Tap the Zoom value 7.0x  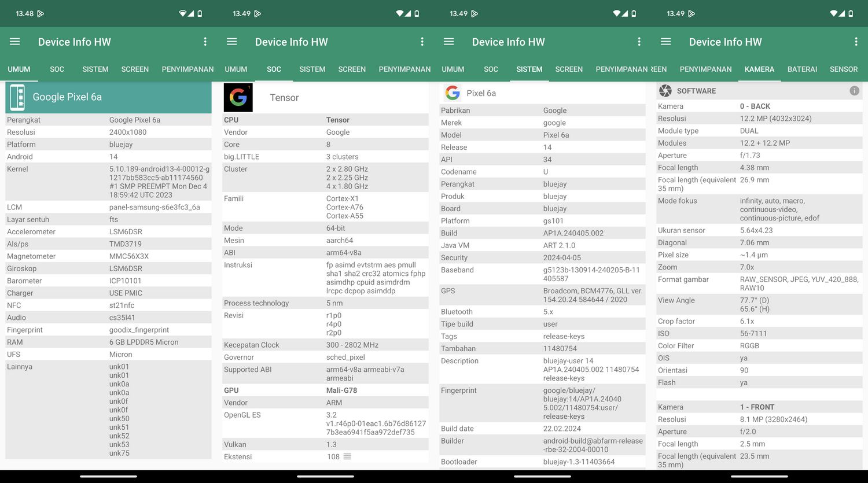point(747,267)
